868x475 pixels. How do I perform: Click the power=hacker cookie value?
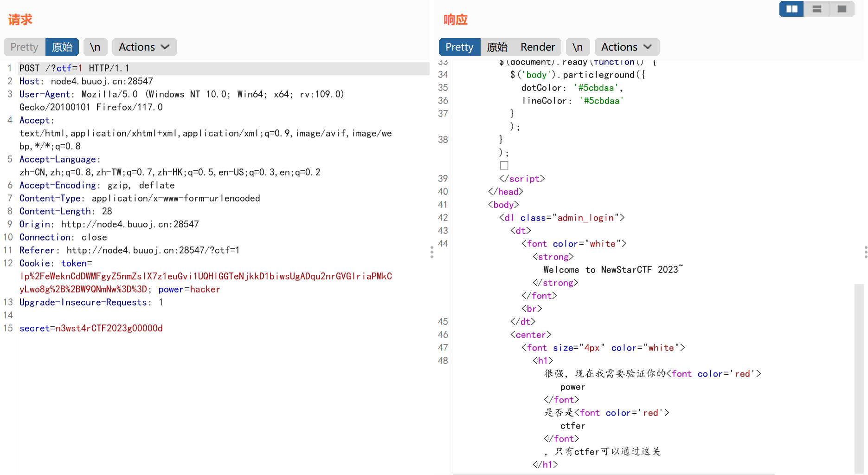(189, 289)
